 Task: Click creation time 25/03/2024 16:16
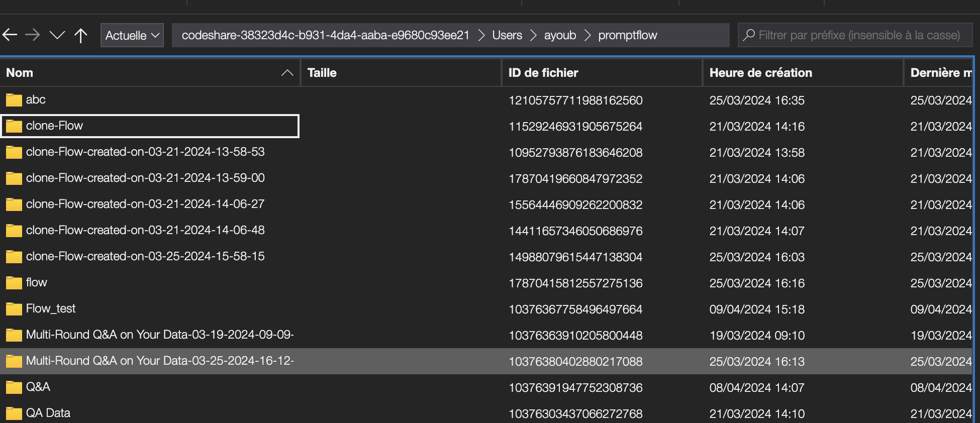[x=757, y=283]
